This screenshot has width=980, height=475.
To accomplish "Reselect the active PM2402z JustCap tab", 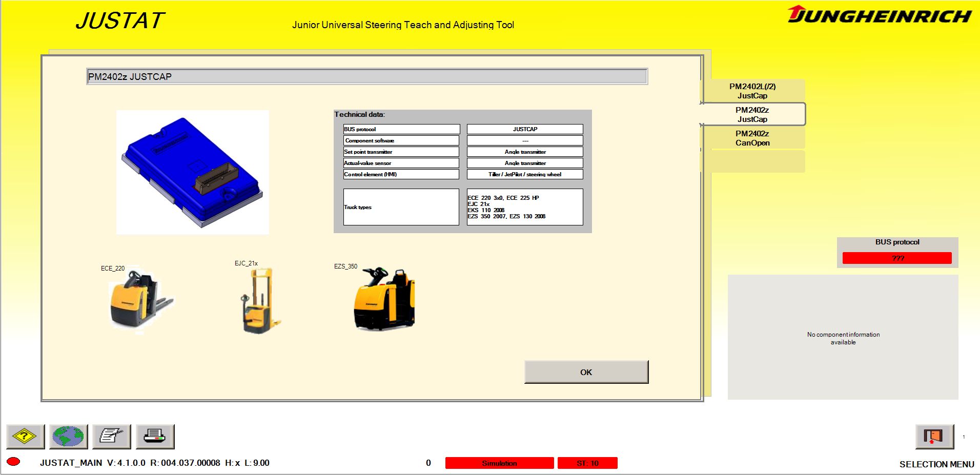I will point(751,114).
